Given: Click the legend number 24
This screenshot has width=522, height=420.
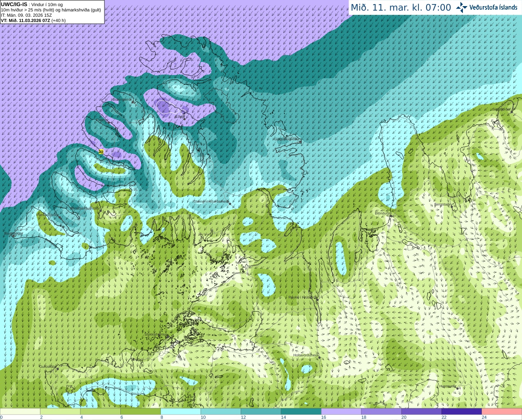Looking at the screenshot, I should tap(484, 417).
